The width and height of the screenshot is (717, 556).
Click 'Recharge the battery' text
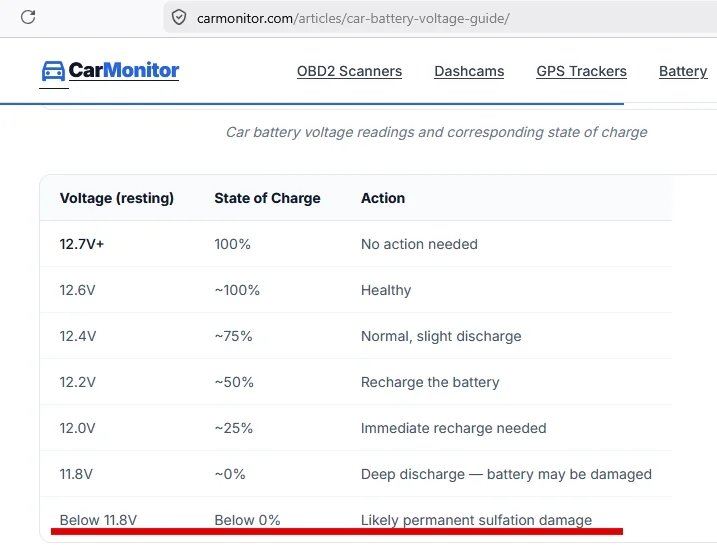(430, 382)
